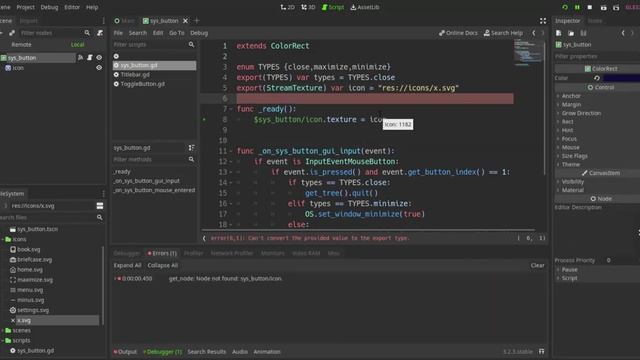Image resolution: width=640 pixels, height=360 pixels.
Task: Open script attached to sys_button node
Action: [x=90, y=58]
